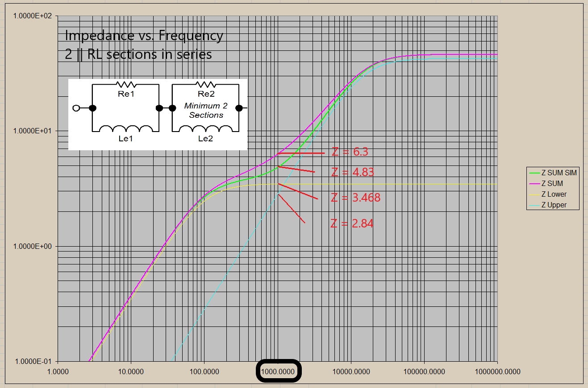Click the Re1 resistor label in schematic
This screenshot has width=588, height=388.
point(125,95)
